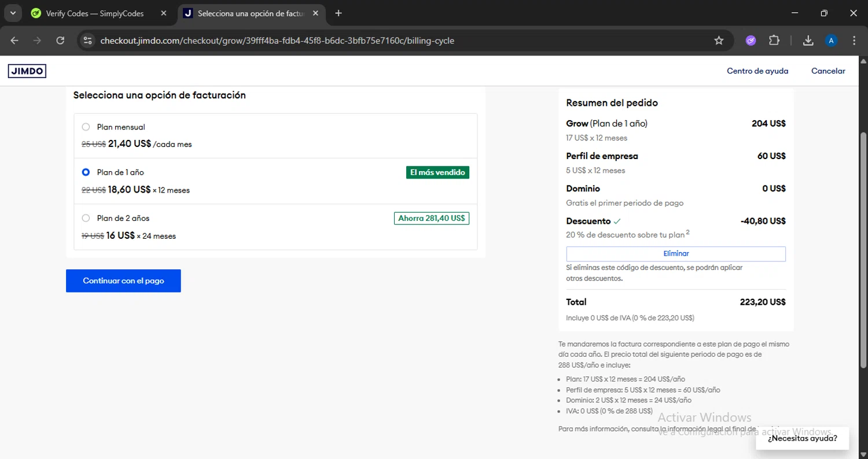Select the Jimdo Selecciona una opción tab
Image resolution: width=868 pixels, height=459 pixels.
tap(252, 13)
